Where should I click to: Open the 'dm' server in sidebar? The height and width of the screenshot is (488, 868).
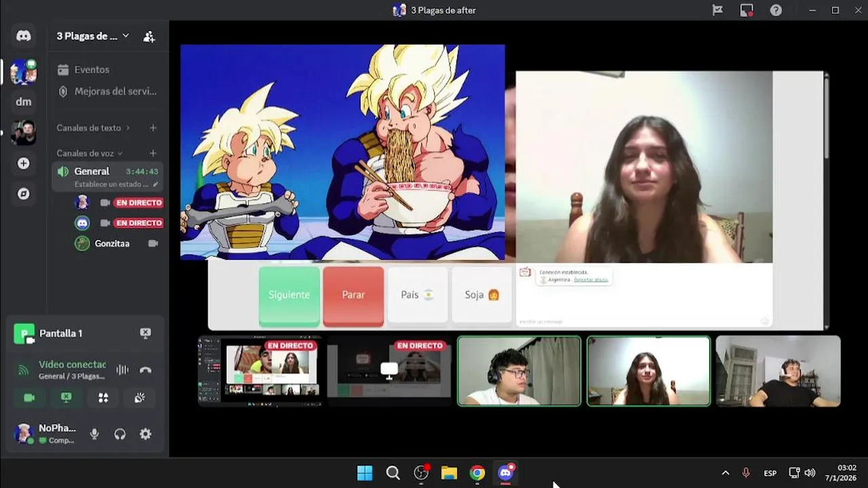pos(24,102)
